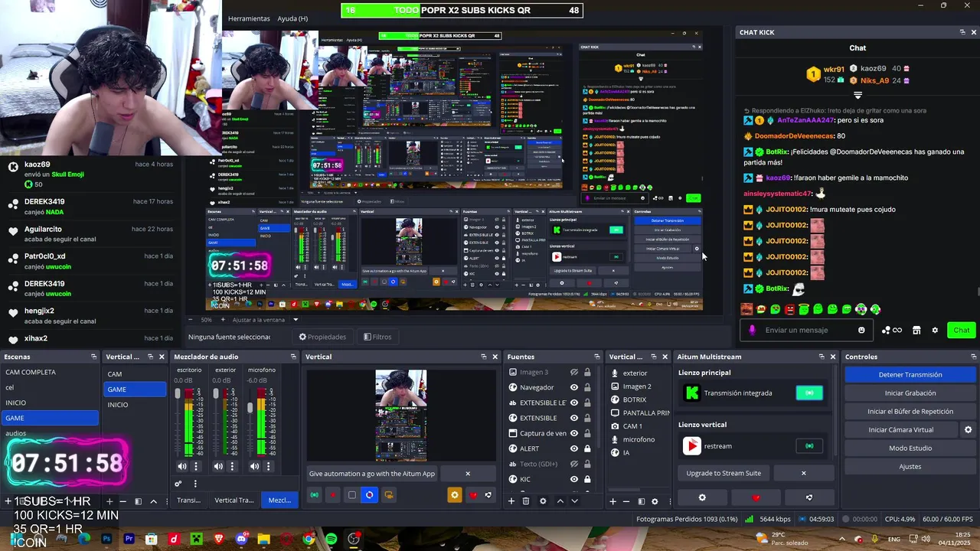Start vertical recording red dot button

tap(332, 495)
